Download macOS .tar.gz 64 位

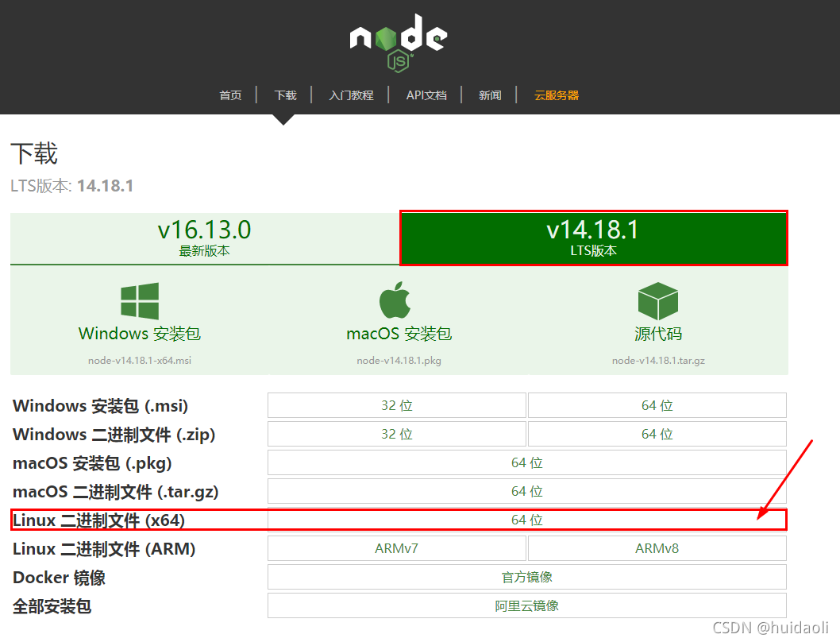527,491
